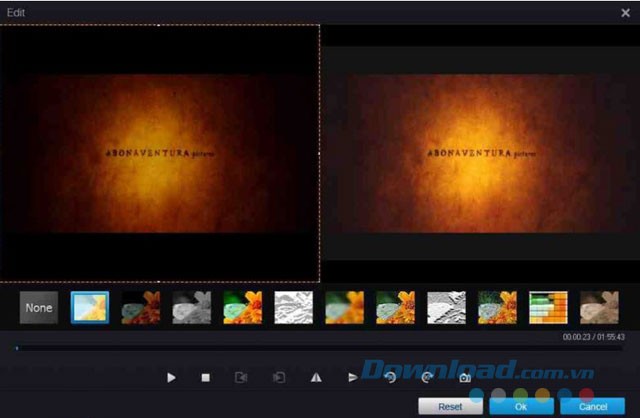Click the playback progress bar

[320, 348]
